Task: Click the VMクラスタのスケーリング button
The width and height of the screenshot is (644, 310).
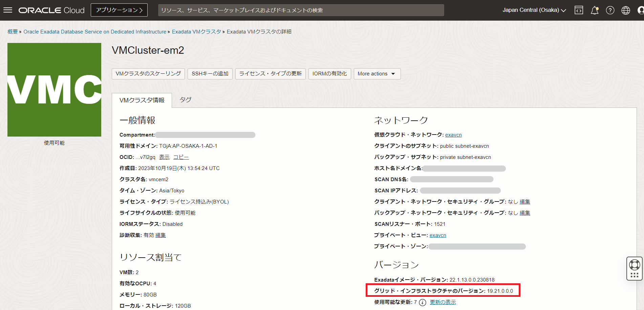Action: [x=148, y=74]
